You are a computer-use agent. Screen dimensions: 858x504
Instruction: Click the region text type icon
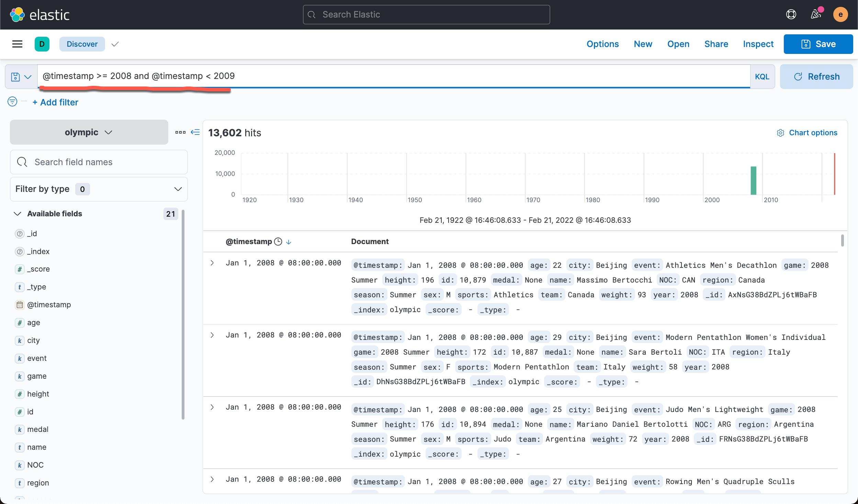[20, 483]
